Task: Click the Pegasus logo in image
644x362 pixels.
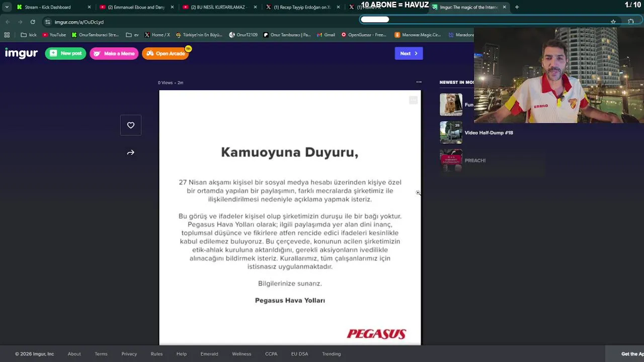Action: [x=376, y=334]
